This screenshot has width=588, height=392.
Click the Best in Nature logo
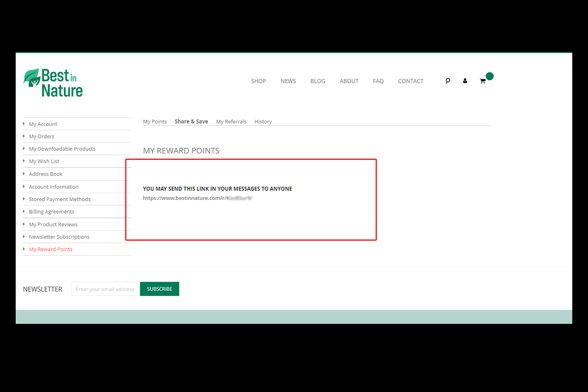[53, 82]
